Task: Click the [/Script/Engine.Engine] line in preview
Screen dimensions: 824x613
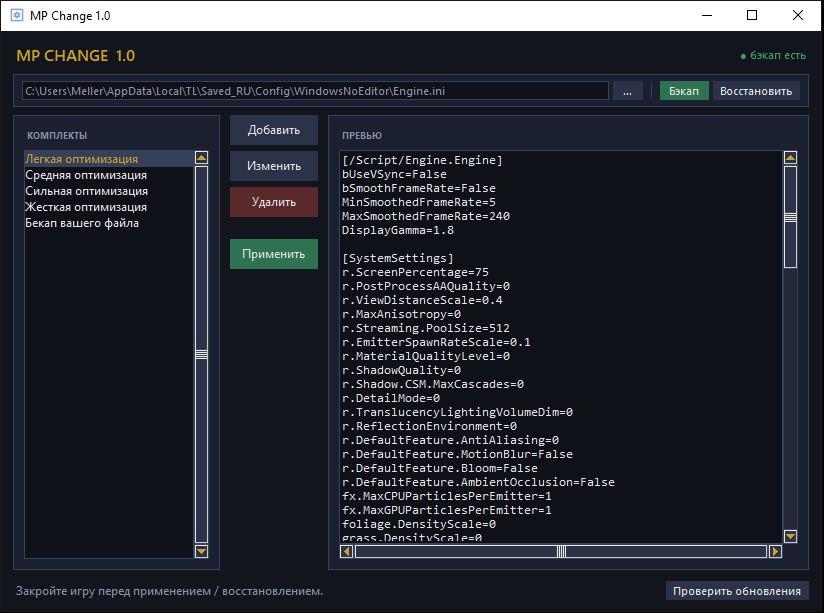Action: [x=422, y=160]
